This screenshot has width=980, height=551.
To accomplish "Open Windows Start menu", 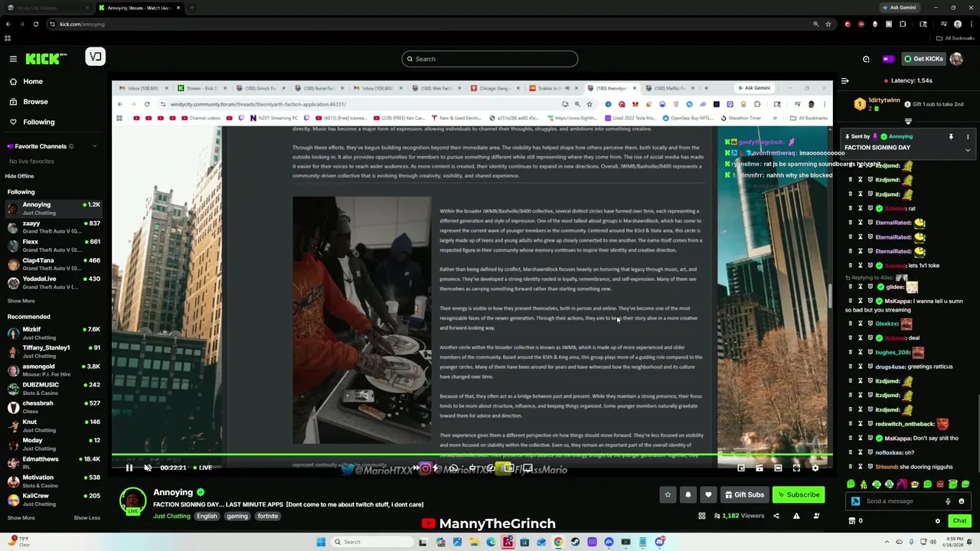I will pyautogui.click(x=321, y=542).
